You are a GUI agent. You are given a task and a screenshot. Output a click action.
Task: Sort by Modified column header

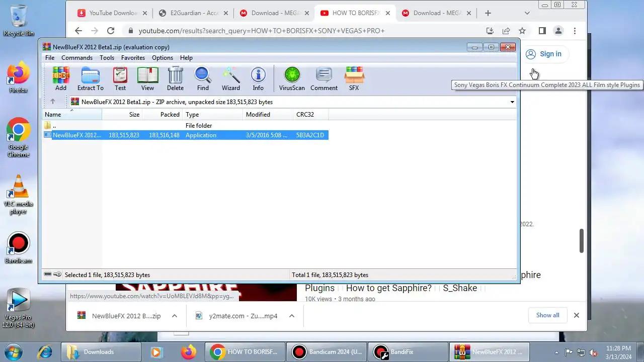click(x=268, y=115)
